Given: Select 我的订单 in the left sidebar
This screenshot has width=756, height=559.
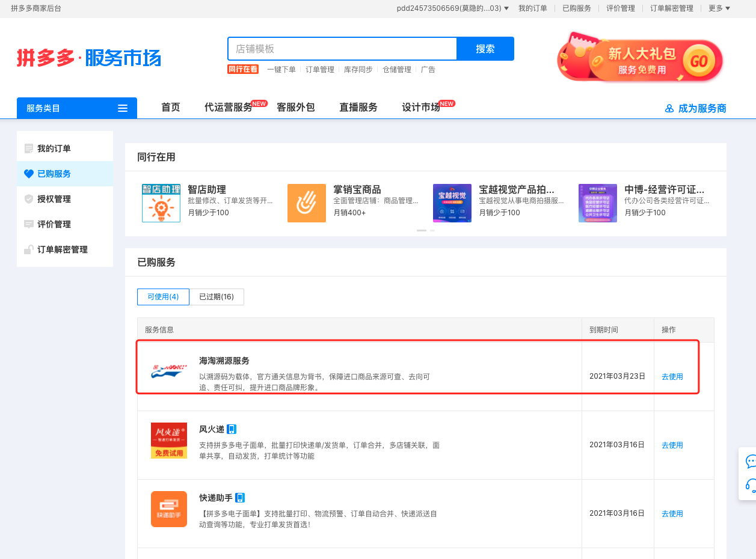Looking at the screenshot, I should click(x=65, y=148).
